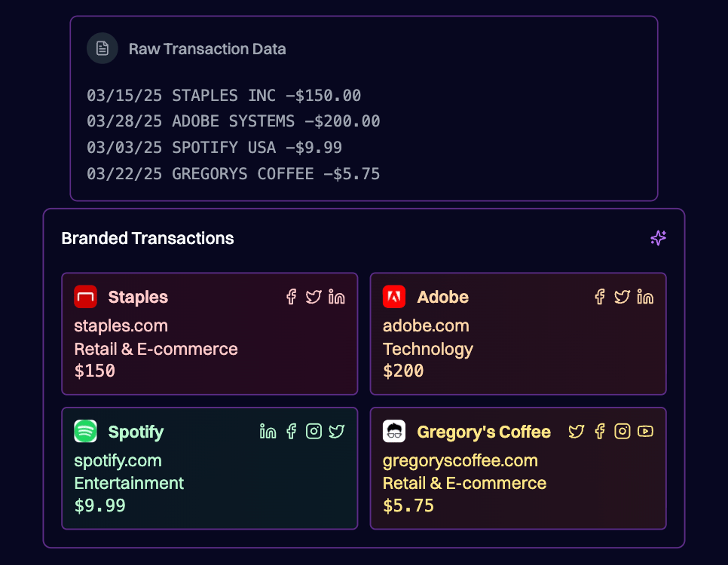Open the Staples Twitter icon
Image resolution: width=728 pixels, height=565 pixels.
tap(314, 297)
